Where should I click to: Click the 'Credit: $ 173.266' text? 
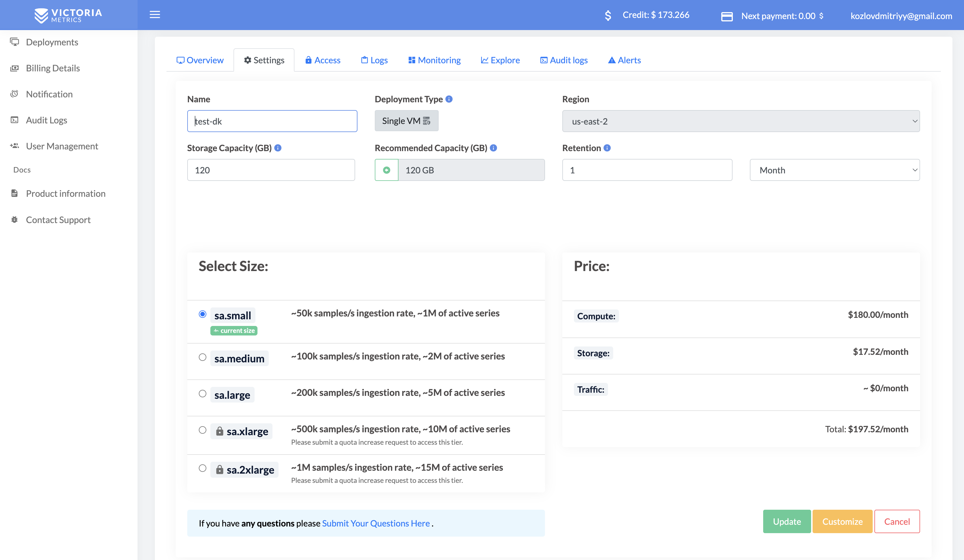pos(656,14)
